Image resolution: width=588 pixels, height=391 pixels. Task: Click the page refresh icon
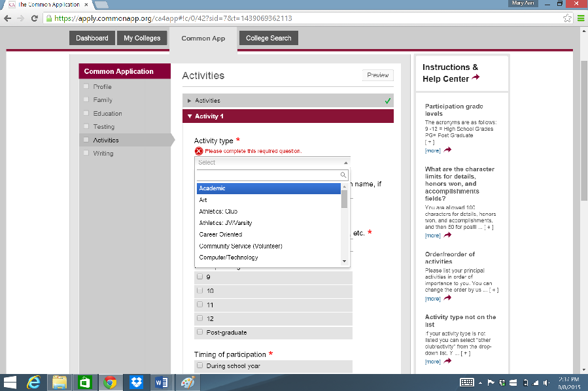click(34, 20)
